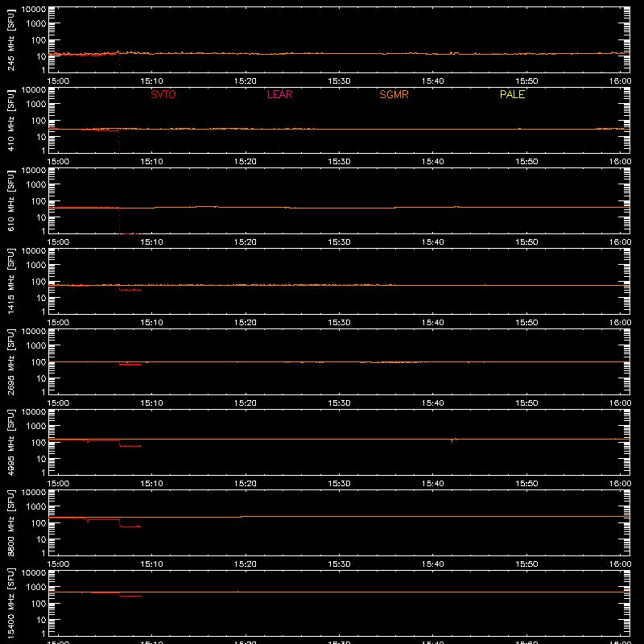The image size is (644, 644).
Task: Click the 10000 tick label on 245 MHz axis
Action: tap(34, 10)
